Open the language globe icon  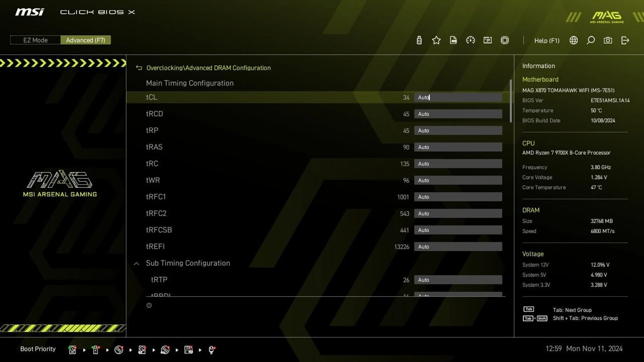[574, 40]
